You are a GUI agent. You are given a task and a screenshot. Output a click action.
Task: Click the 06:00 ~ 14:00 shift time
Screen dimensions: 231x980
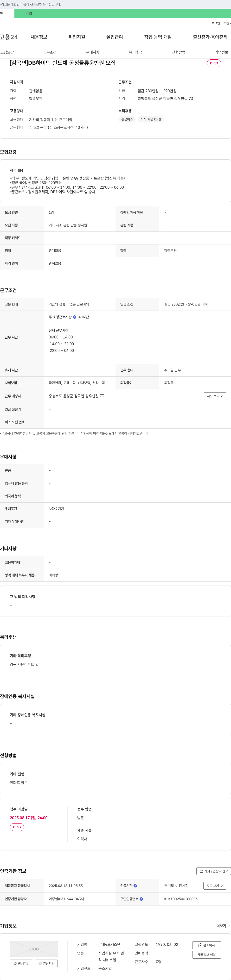[60, 337]
